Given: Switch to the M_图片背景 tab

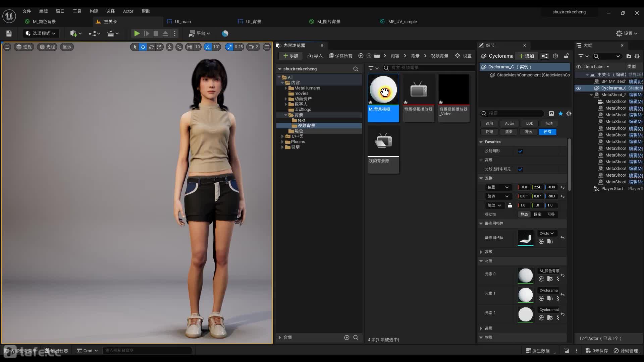Looking at the screenshot, I should click(329, 21).
